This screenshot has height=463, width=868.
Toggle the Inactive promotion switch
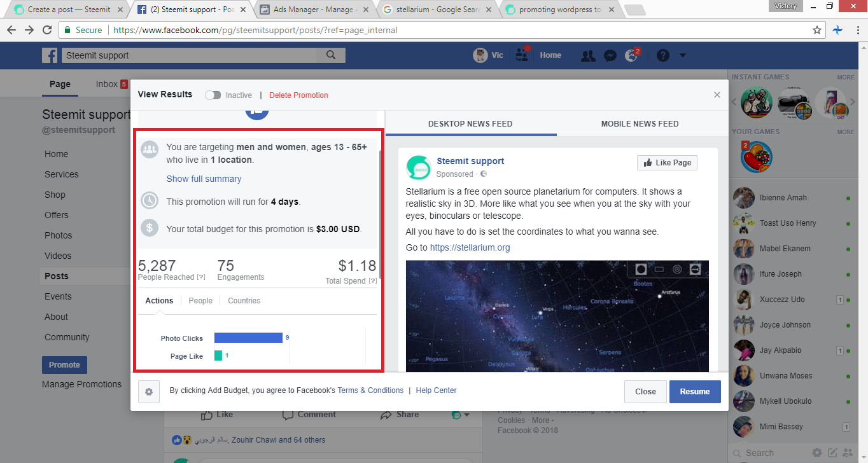[x=213, y=95]
